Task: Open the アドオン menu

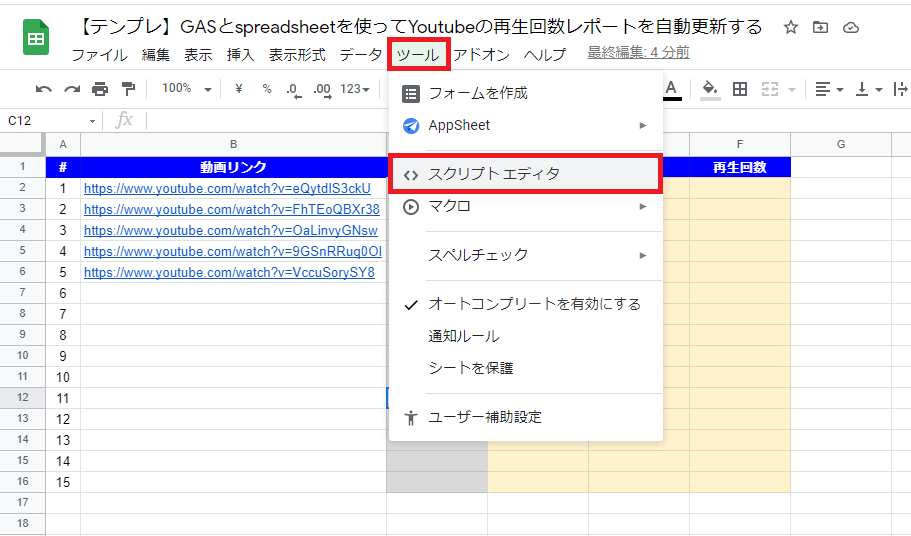Action: coord(481,55)
